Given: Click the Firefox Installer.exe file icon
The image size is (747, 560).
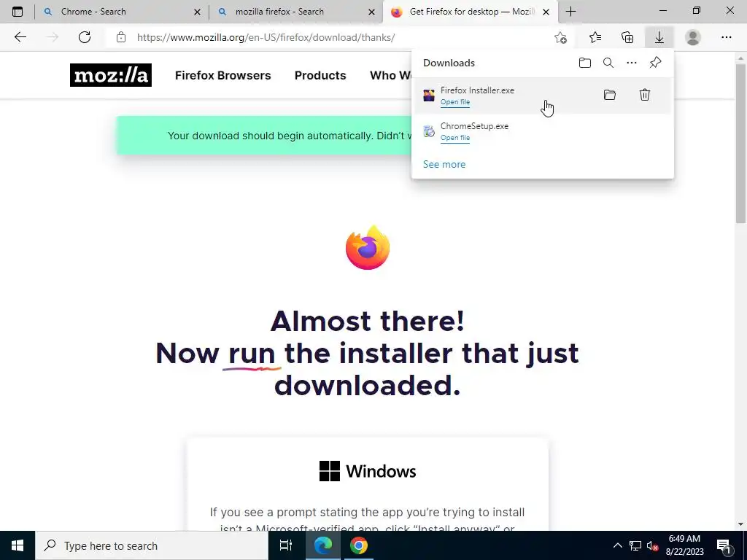Looking at the screenshot, I should 429,96.
